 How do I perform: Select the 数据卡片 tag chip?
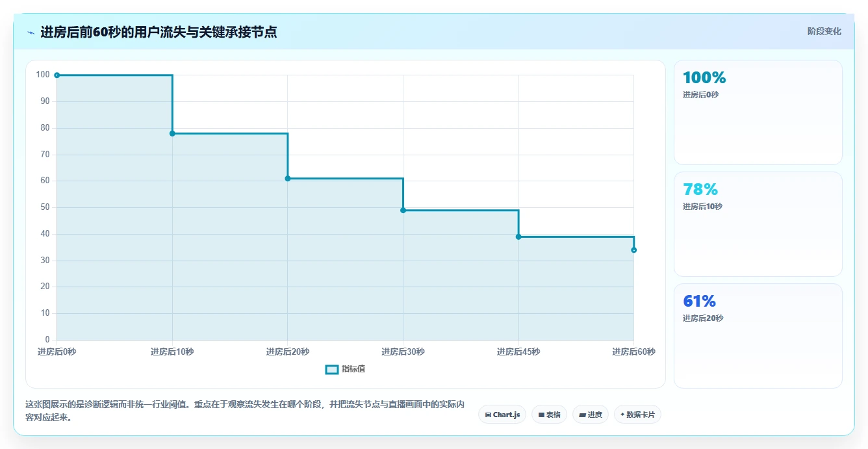[637, 415]
